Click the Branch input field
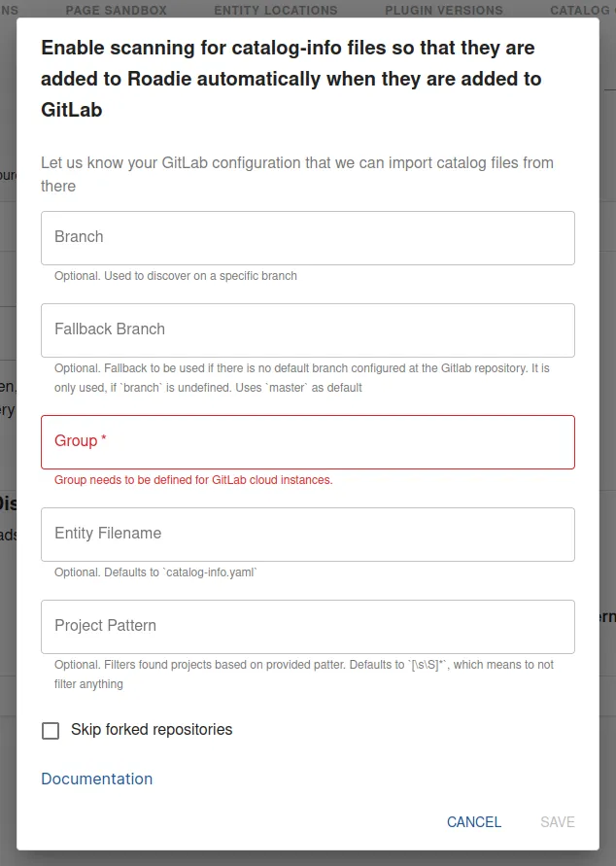616x866 pixels. 307,237
